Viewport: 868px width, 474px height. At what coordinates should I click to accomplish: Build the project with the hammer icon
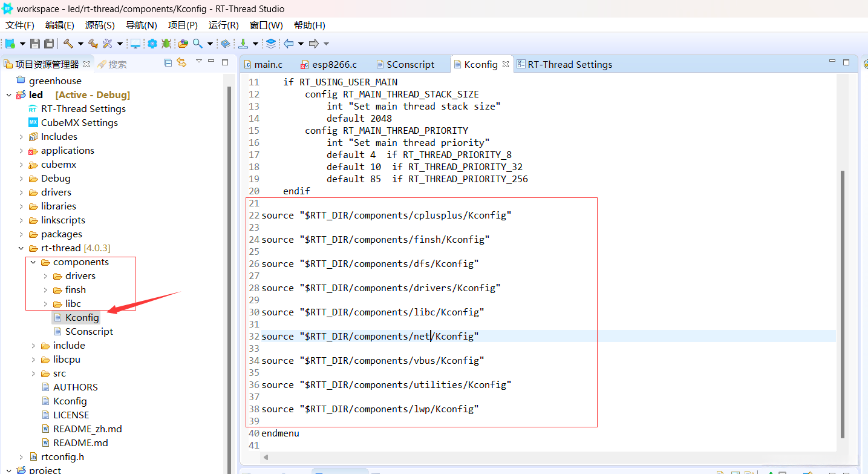click(68, 44)
